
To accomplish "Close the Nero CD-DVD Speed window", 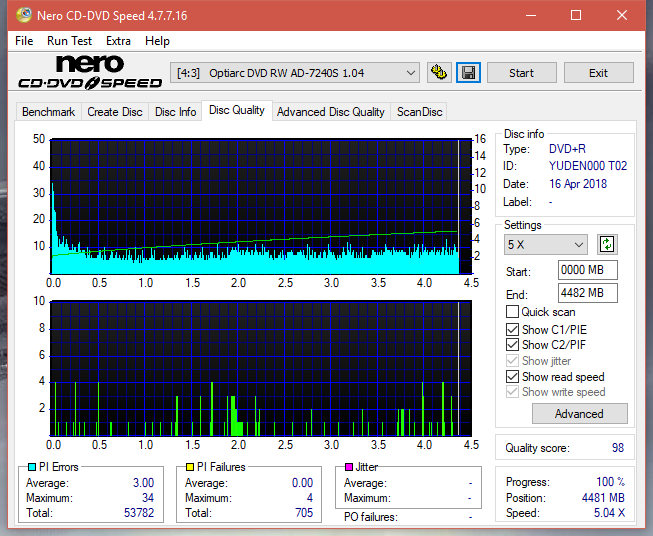I will click(x=622, y=15).
